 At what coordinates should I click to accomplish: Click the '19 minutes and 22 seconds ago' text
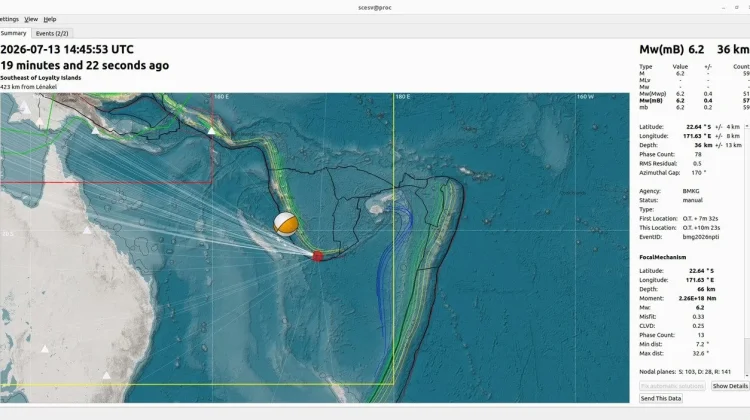coord(85,66)
